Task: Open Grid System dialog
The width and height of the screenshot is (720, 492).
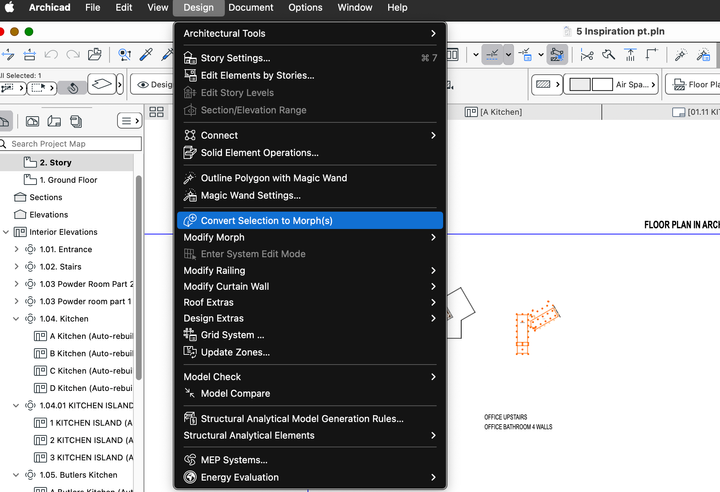Action: tap(310, 335)
